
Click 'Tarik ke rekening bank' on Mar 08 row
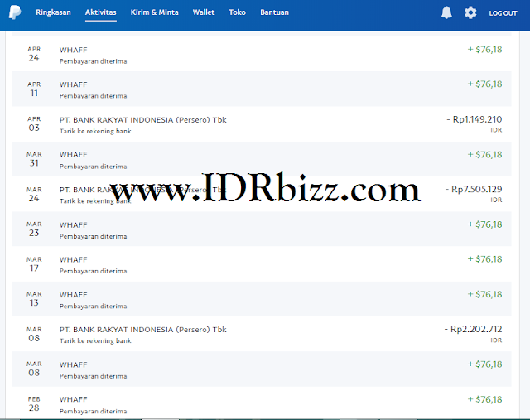(95, 340)
